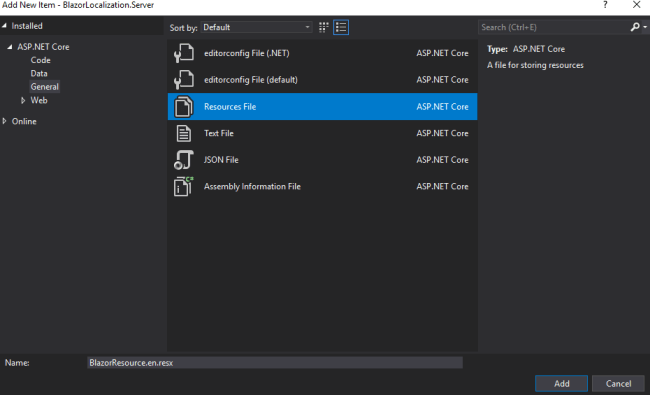The height and width of the screenshot is (395, 650).
Task: Choose the Text File icon
Action: click(184, 133)
